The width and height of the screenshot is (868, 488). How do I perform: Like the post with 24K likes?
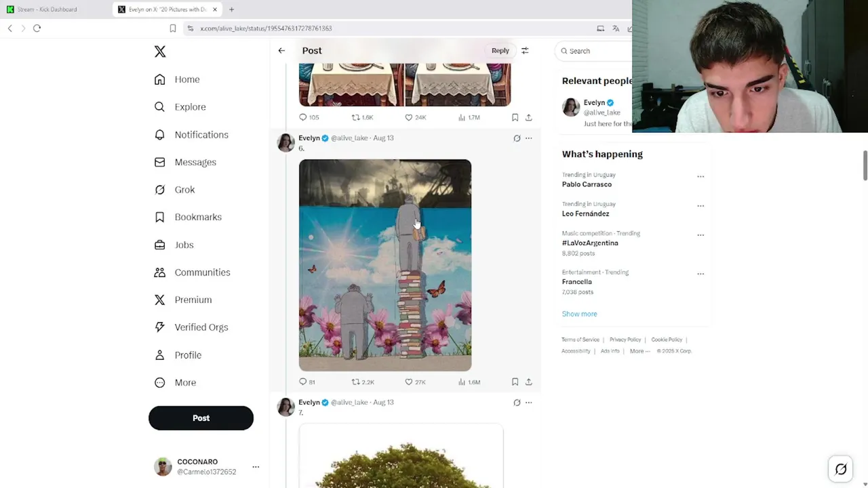415,117
